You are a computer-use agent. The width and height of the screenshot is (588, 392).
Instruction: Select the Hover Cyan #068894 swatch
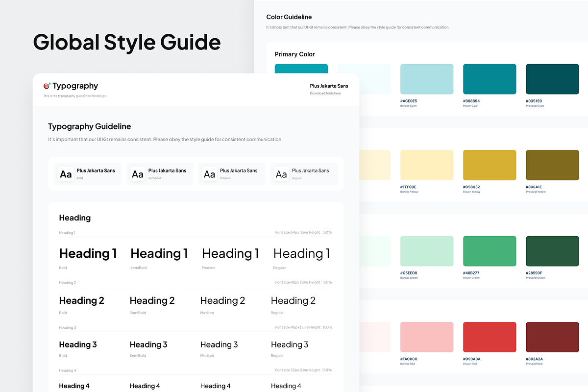click(x=490, y=79)
